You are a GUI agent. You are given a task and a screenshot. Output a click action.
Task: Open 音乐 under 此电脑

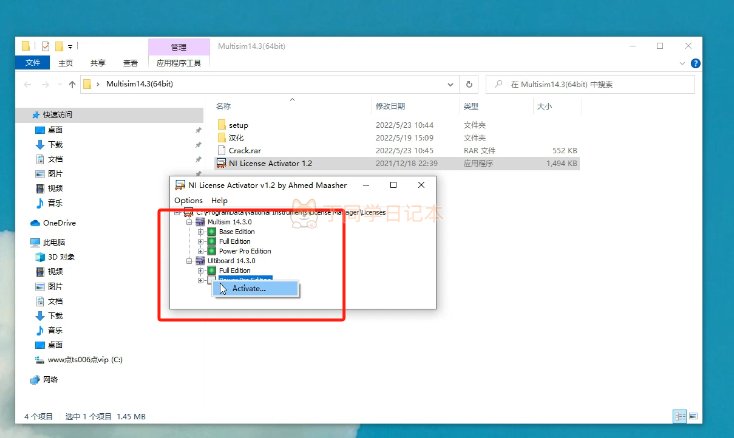55,330
